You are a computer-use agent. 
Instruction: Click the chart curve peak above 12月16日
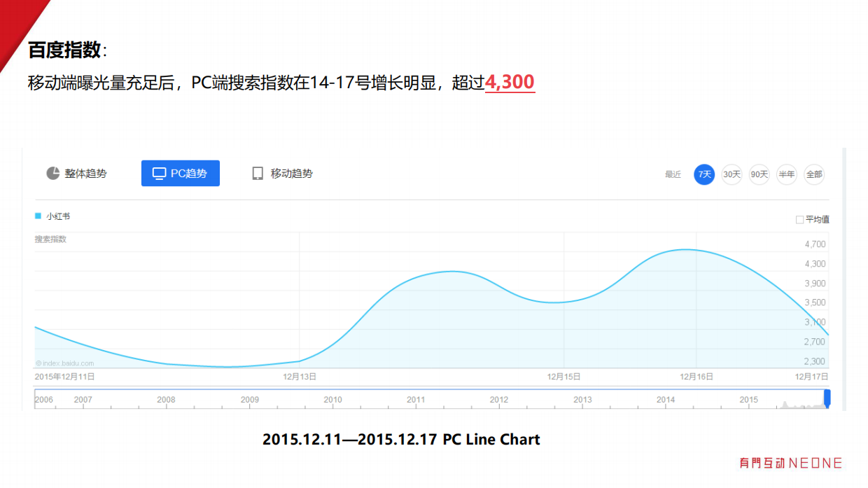coord(687,250)
